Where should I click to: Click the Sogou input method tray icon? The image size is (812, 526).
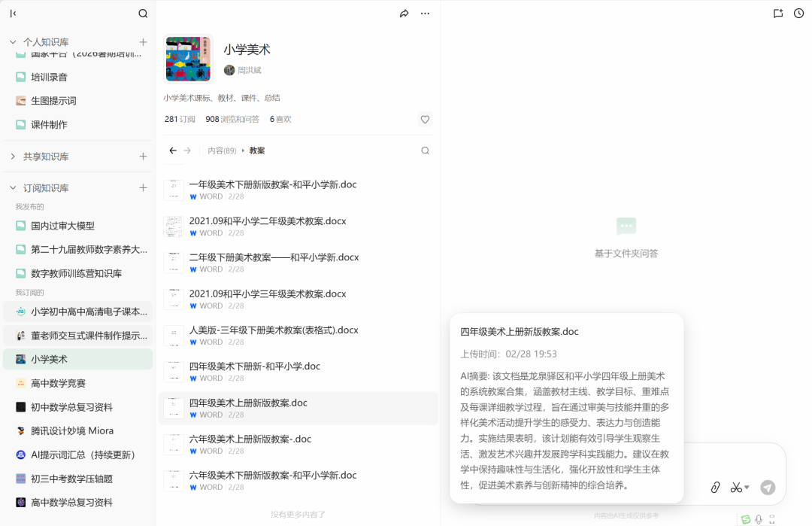click(745, 518)
